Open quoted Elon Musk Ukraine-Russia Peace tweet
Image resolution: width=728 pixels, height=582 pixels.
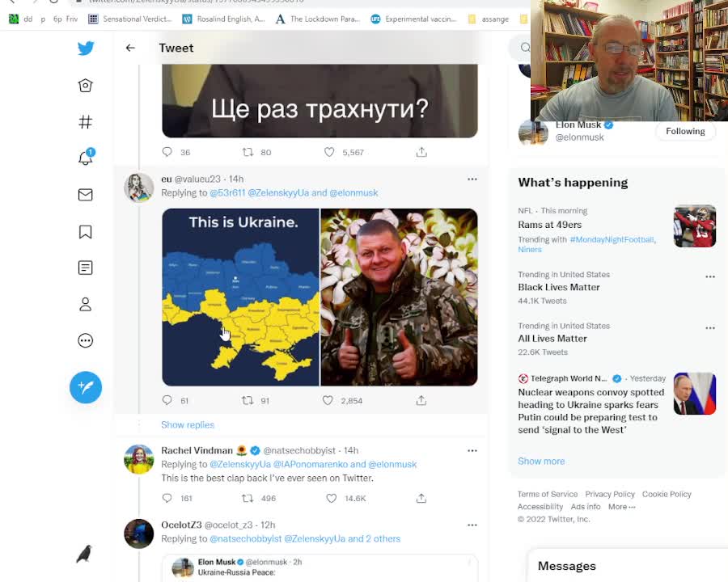[x=320, y=568]
